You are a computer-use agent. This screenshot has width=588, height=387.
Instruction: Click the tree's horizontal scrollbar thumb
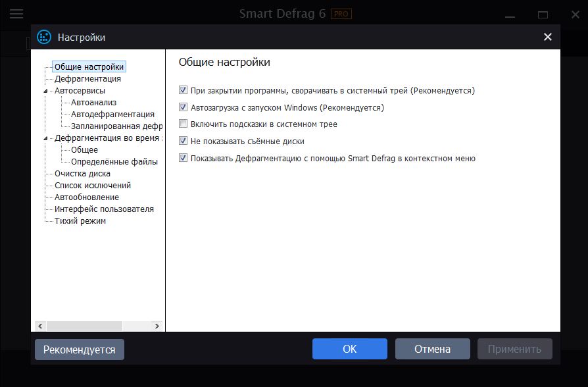(84, 326)
